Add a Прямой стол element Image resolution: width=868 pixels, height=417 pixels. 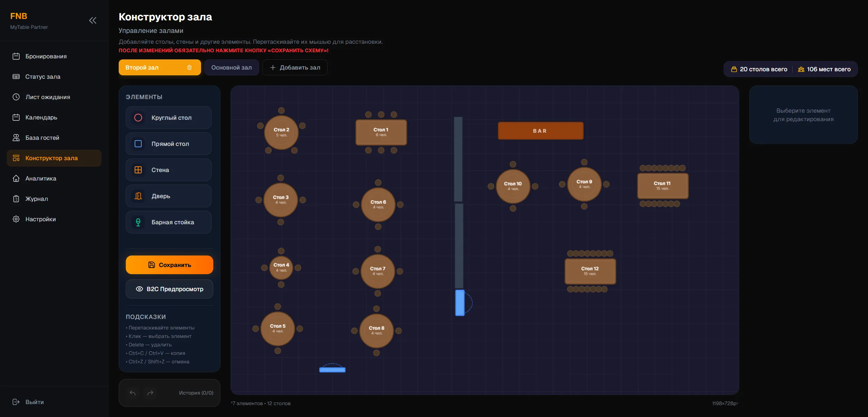[169, 144]
